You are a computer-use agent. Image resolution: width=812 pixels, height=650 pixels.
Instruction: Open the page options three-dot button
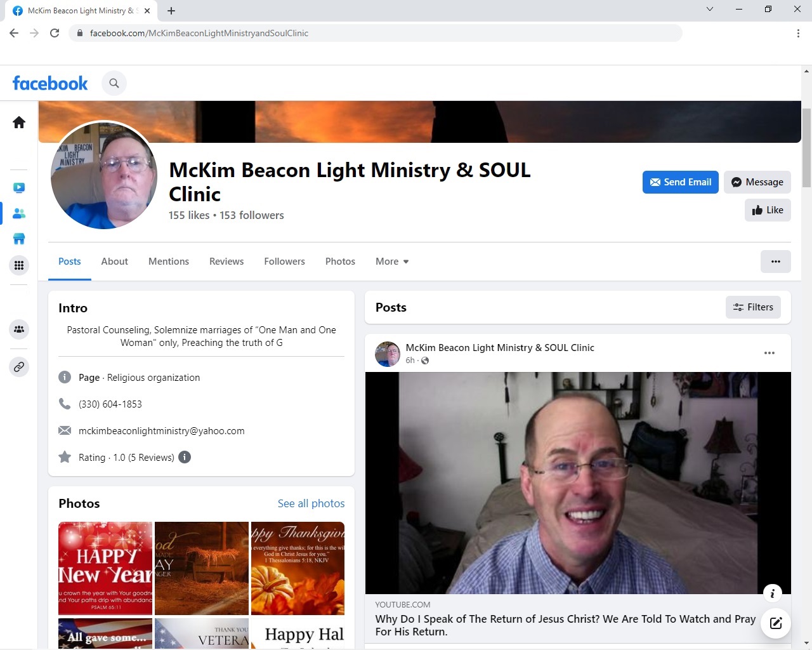click(x=776, y=262)
